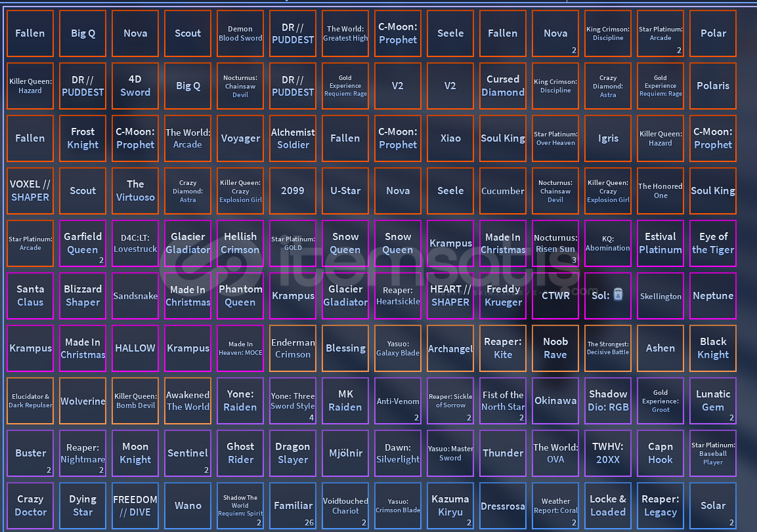Pick the Noob Rave item
The height and width of the screenshot is (532, 757).
point(555,348)
